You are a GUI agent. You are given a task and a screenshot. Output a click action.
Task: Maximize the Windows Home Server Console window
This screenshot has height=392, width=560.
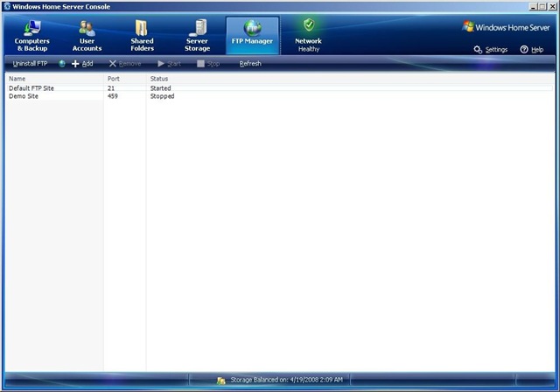pyautogui.click(x=542, y=6)
